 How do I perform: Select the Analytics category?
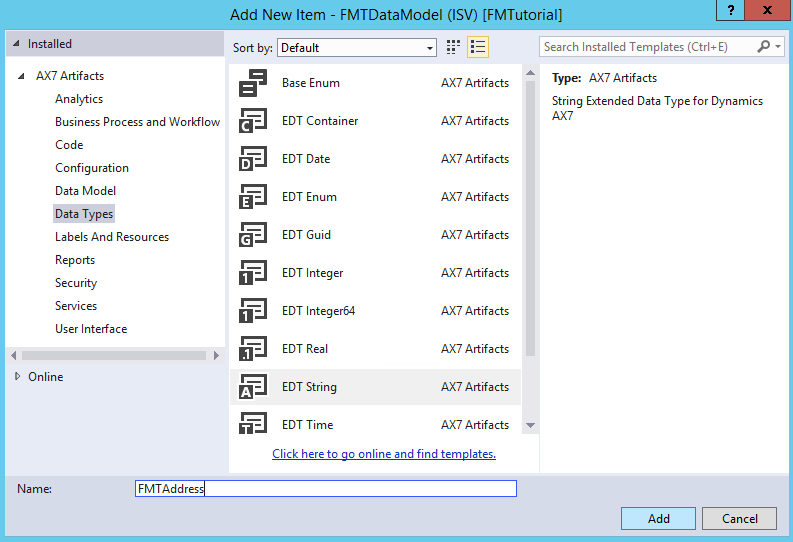(x=79, y=99)
